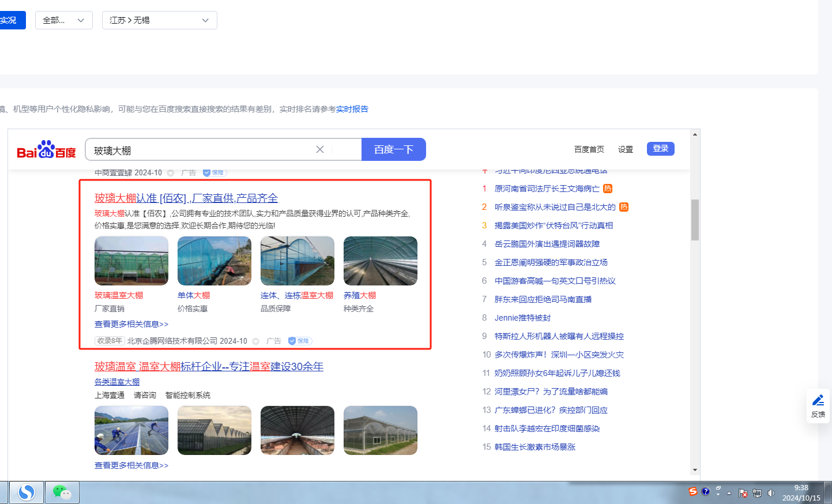
Task: Click the 热 tag on 听泉鉴宝 headline
Action: pos(624,207)
